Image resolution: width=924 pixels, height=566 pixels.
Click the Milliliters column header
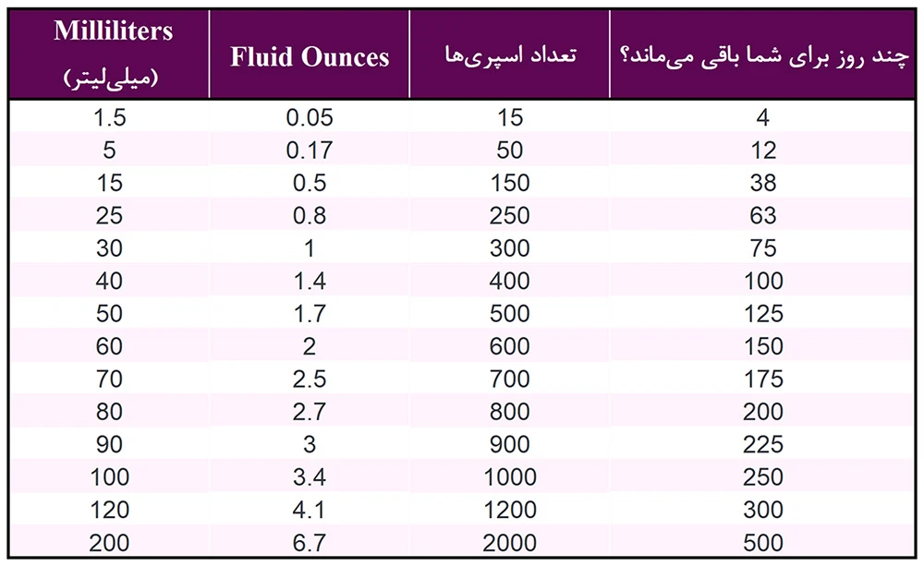pyautogui.click(x=109, y=54)
